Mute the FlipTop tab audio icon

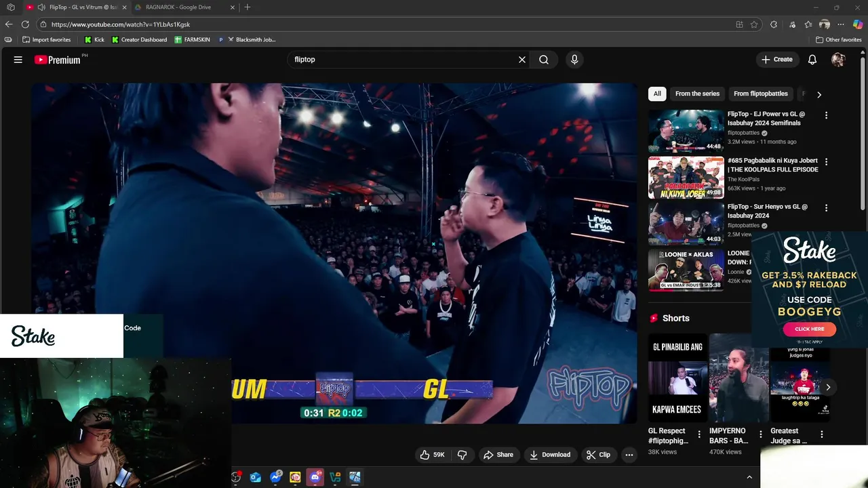[x=41, y=7]
